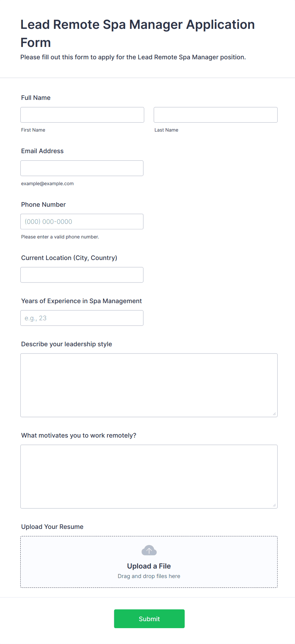The image size is (295, 644).
Task: Click the Years of Experience label
Action: [x=82, y=301]
